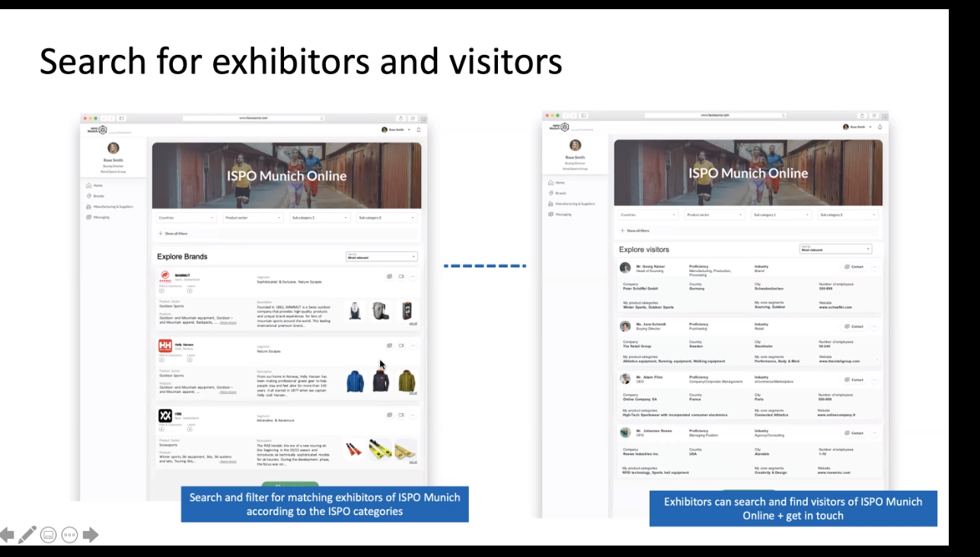The image size is (980, 557).
Task: Go to the previous slide with left arrow
Action: click(7, 535)
